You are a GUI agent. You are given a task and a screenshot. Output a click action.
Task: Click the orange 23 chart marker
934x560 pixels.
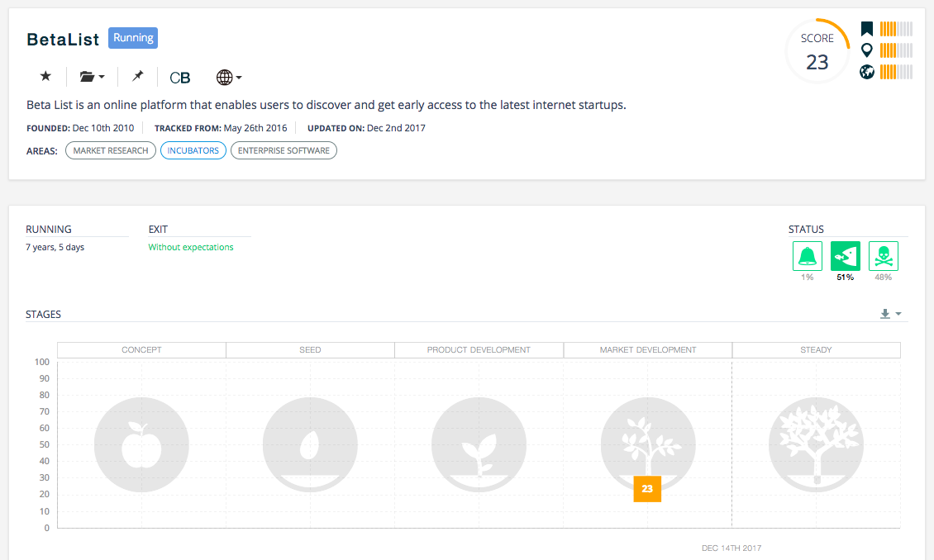click(647, 489)
